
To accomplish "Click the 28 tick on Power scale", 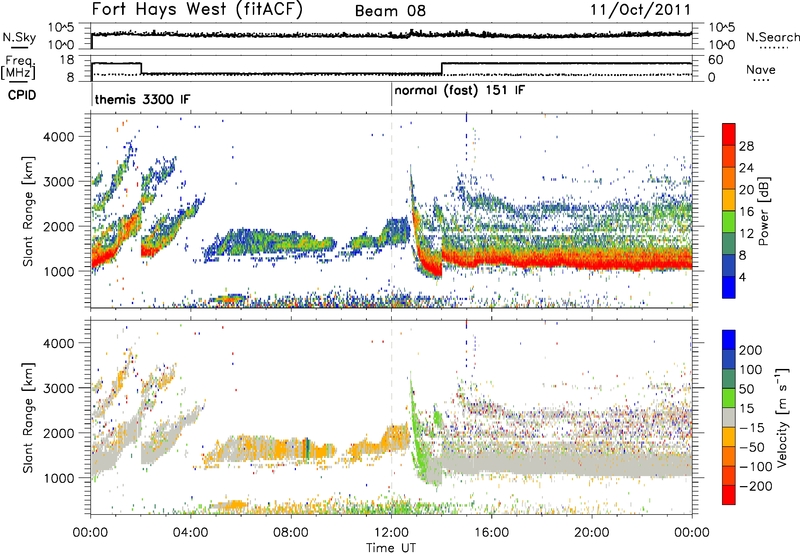I will 746,146.
